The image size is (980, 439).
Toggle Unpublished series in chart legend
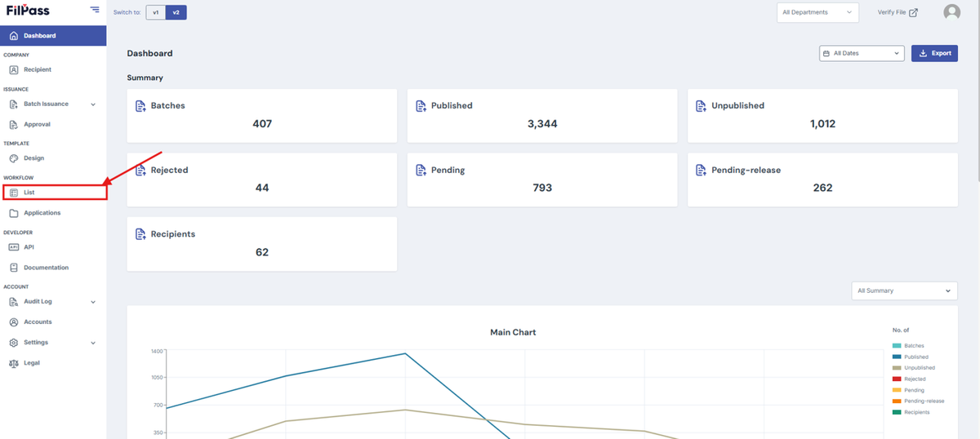(x=913, y=368)
